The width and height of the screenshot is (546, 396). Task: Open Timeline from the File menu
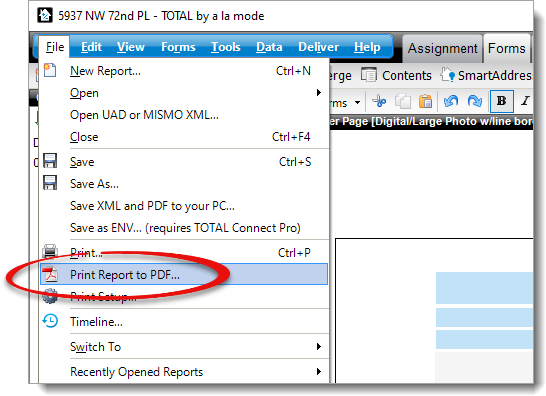[184, 321]
